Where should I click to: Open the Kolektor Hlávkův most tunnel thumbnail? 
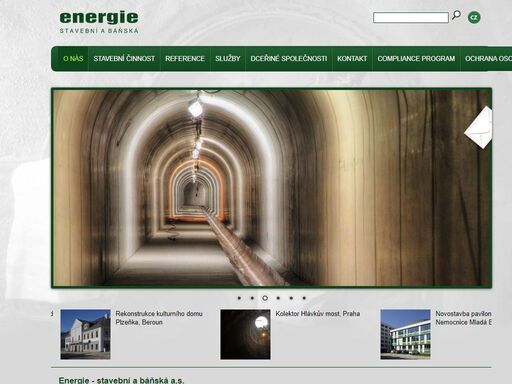(245, 334)
